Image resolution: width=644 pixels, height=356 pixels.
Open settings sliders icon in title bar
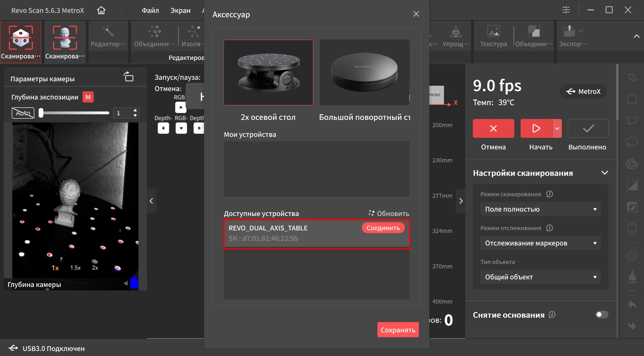(566, 10)
